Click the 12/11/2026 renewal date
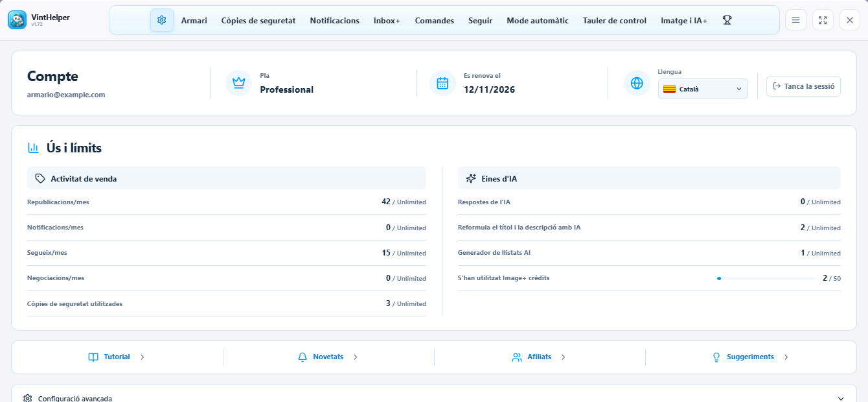This screenshot has width=868, height=402. 489,89
